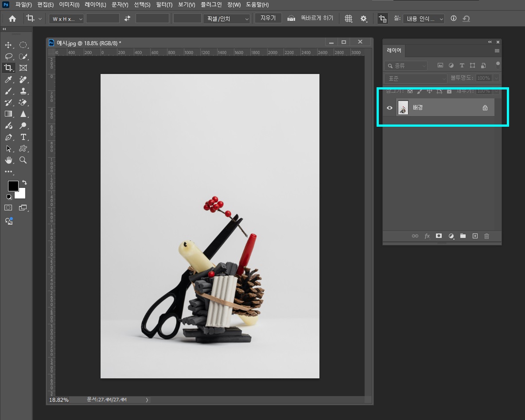
Task: Create a new adjustment layer
Action: tap(451, 236)
